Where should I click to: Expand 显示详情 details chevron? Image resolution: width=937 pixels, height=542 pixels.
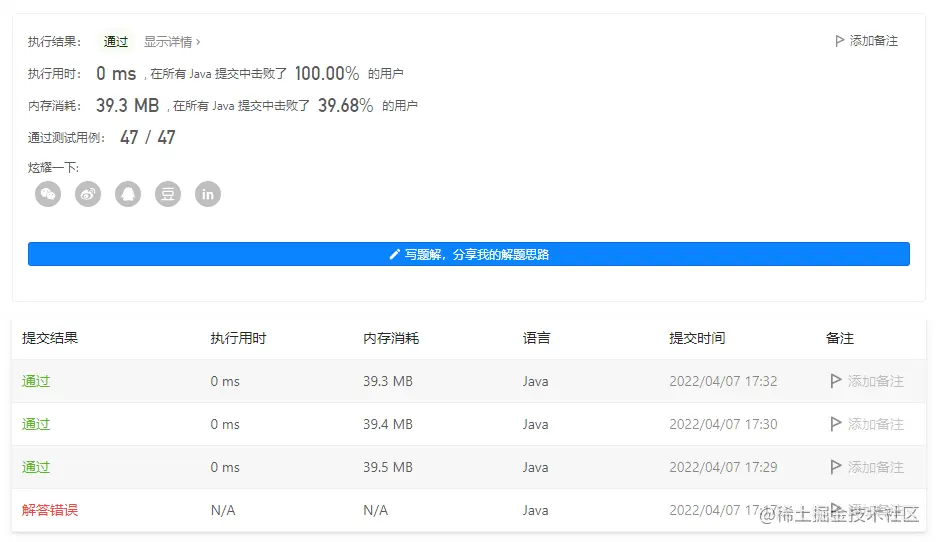pos(198,42)
